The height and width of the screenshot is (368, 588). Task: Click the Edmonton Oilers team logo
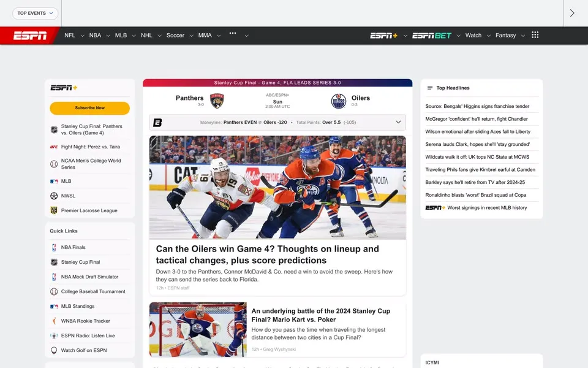click(x=338, y=101)
